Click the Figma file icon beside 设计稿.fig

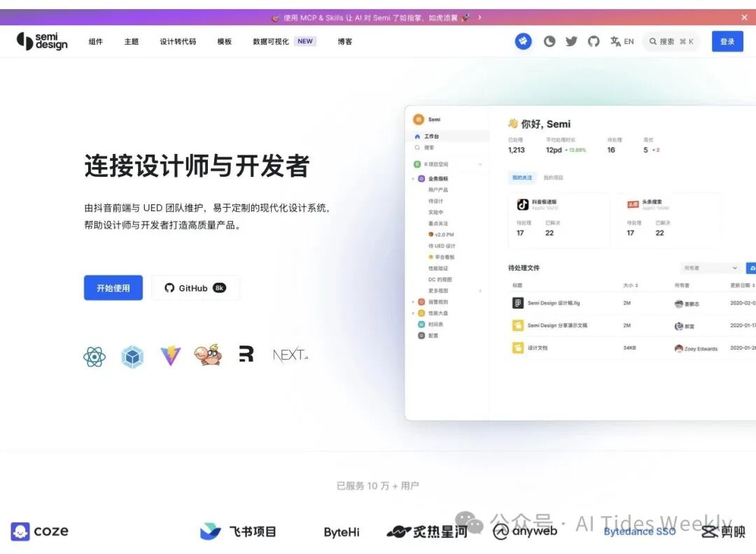(x=518, y=304)
